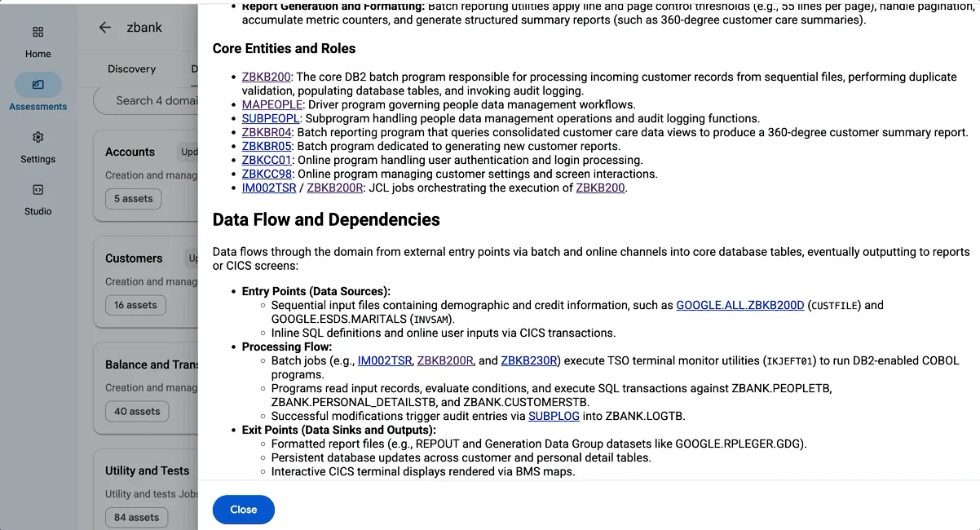This screenshot has width=980, height=530.
Task: Click the 16 assets chip
Action: [135, 305]
